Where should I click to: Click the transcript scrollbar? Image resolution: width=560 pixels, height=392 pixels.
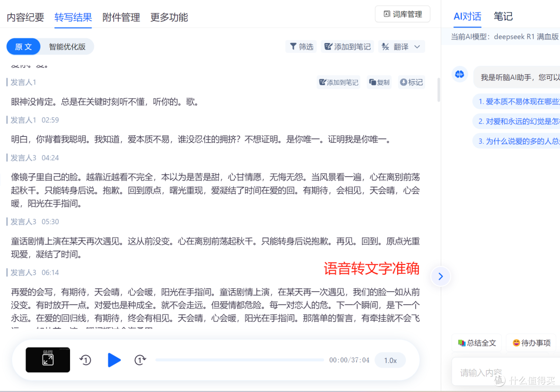click(439, 90)
